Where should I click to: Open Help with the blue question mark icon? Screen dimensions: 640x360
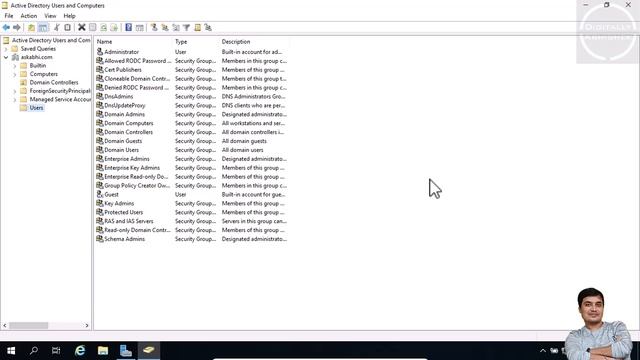129,27
